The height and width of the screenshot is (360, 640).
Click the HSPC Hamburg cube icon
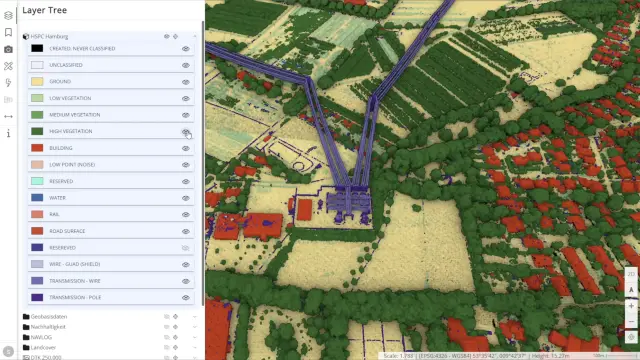coord(26,36)
